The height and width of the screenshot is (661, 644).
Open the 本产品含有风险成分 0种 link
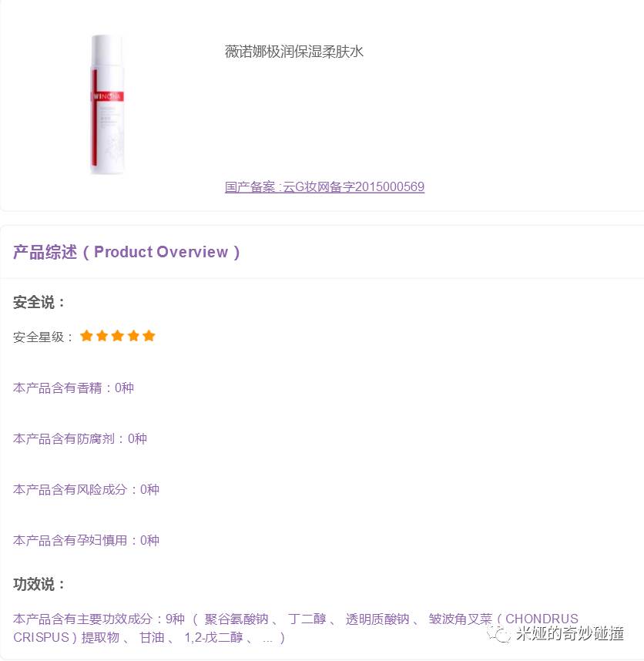(x=86, y=489)
